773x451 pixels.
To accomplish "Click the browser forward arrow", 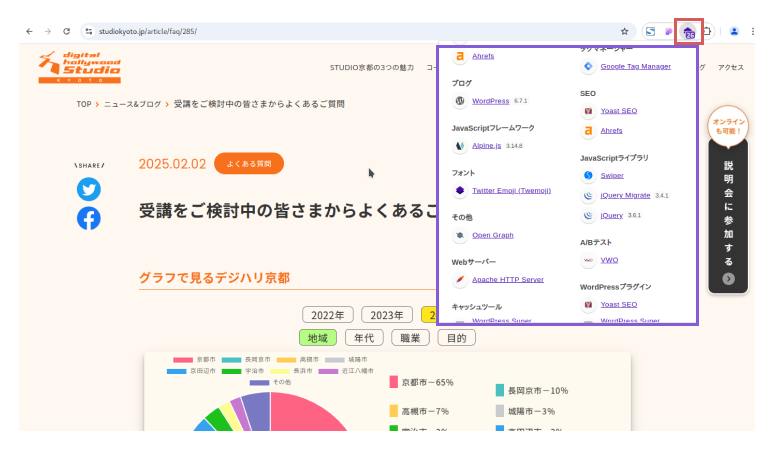I will pos(48,32).
